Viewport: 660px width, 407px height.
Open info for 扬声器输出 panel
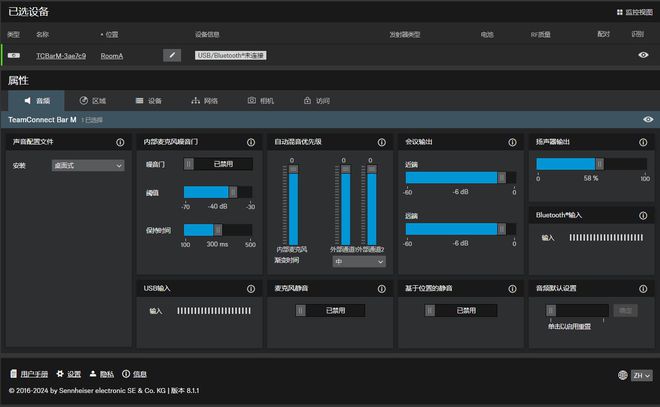tap(643, 142)
